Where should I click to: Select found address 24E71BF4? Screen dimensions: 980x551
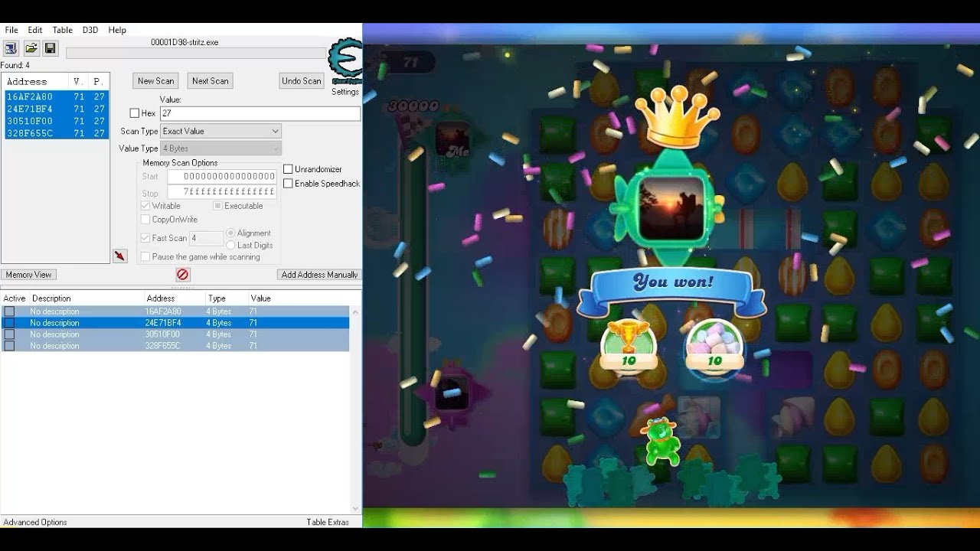click(x=57, y=109)
